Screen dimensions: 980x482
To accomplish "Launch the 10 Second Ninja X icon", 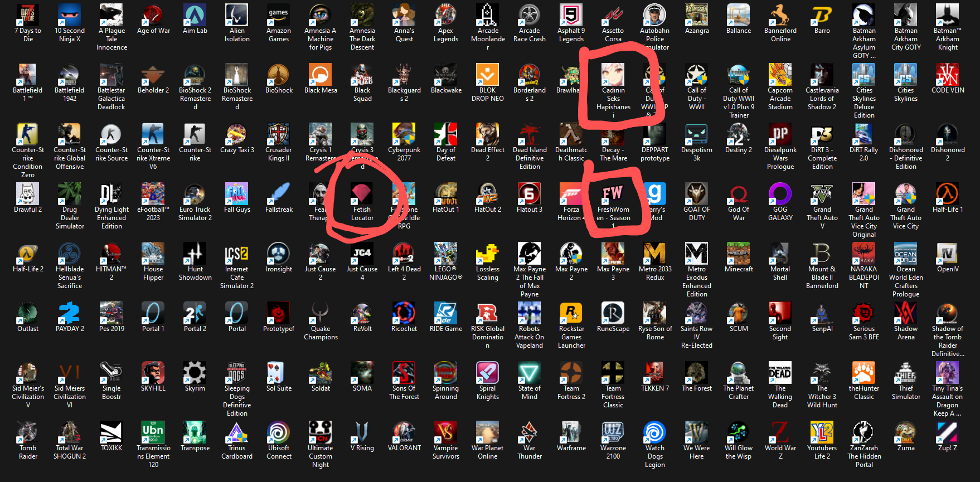I will click(x=70, y=14).
